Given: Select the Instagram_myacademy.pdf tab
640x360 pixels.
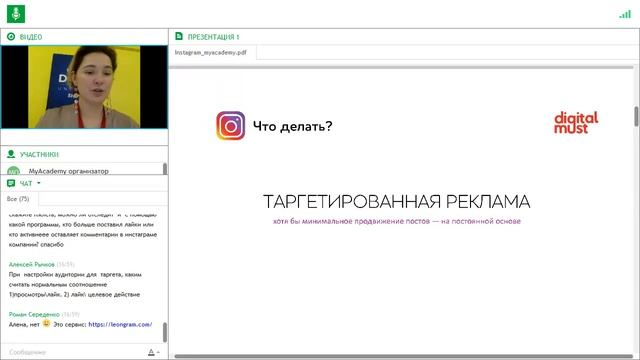Looking at the screenshot, I should coord(211,53).
